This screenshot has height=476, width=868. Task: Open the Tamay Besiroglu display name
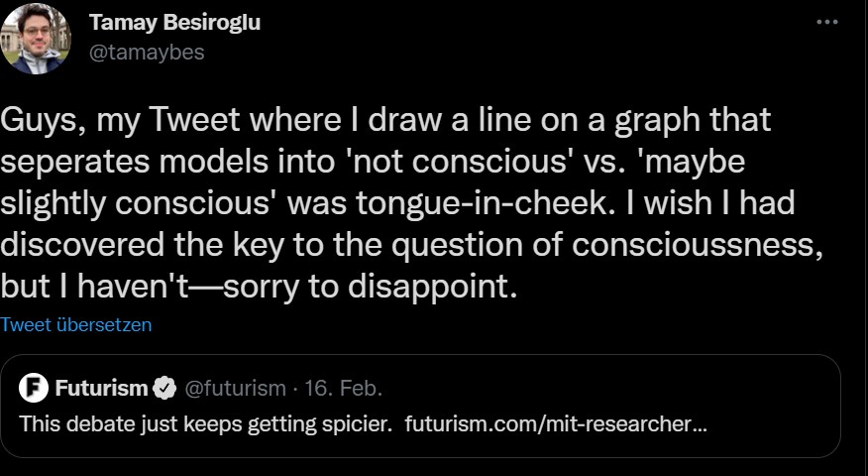[x=174, y=22]
